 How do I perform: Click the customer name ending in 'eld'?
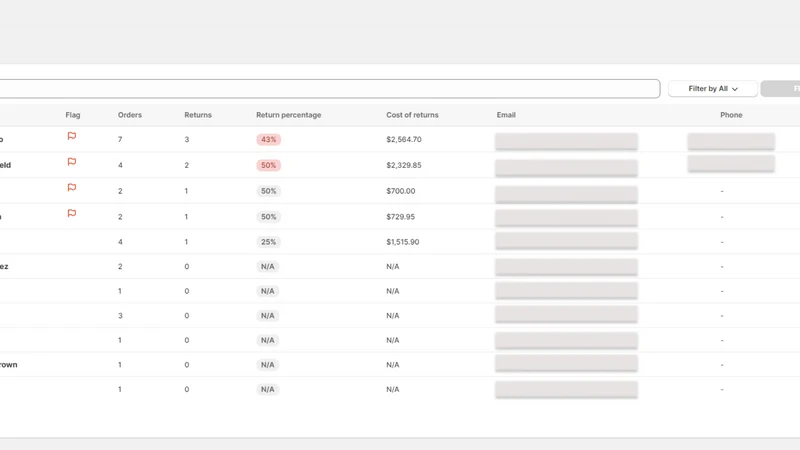(x=5, y=165)
